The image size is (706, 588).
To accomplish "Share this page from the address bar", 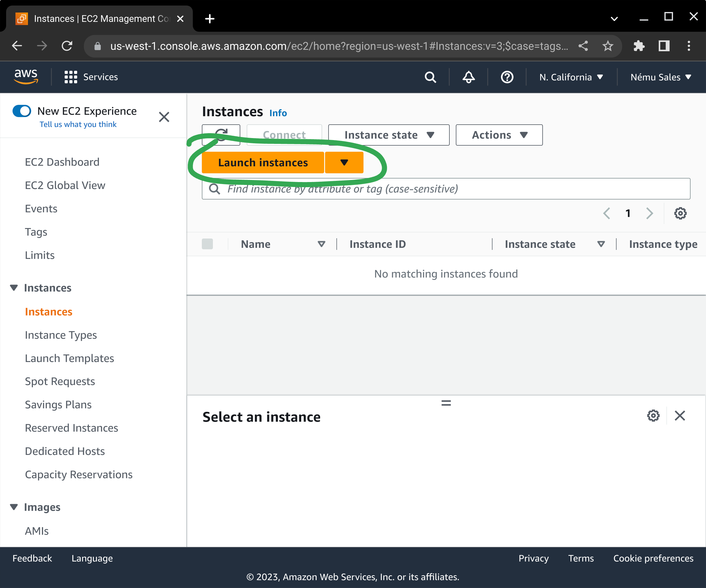I will pos(583,46).
